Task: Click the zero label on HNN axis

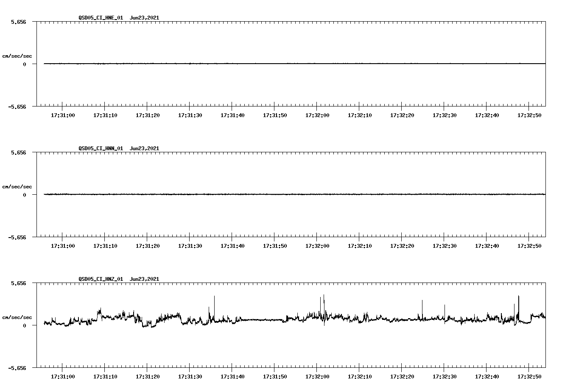Action: [x=25, y=195]
